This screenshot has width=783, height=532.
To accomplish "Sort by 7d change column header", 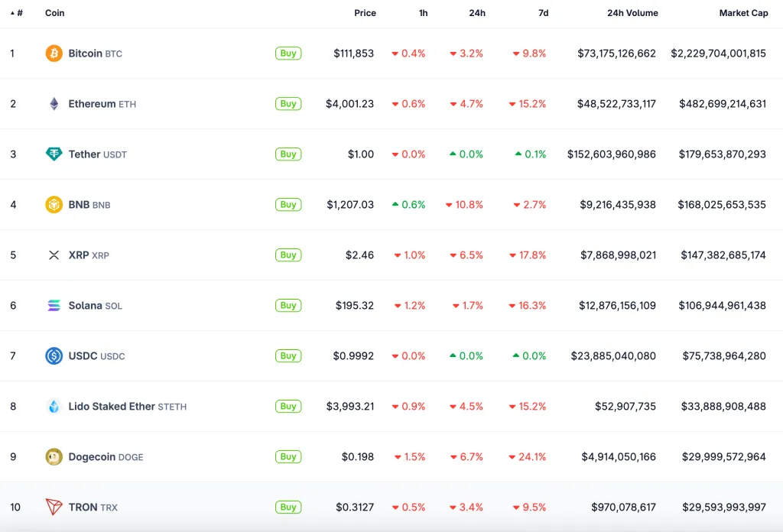I will [543, 13].
